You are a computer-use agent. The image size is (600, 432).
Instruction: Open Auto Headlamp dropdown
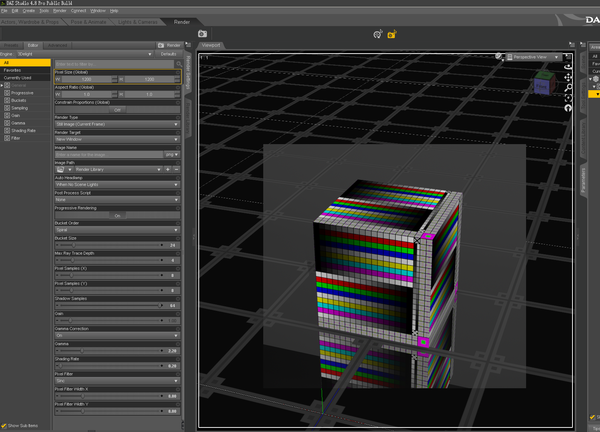coord(117,184)
